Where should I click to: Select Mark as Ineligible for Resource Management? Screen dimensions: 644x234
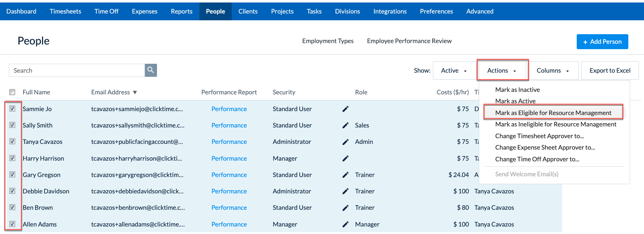pos(556,124)
